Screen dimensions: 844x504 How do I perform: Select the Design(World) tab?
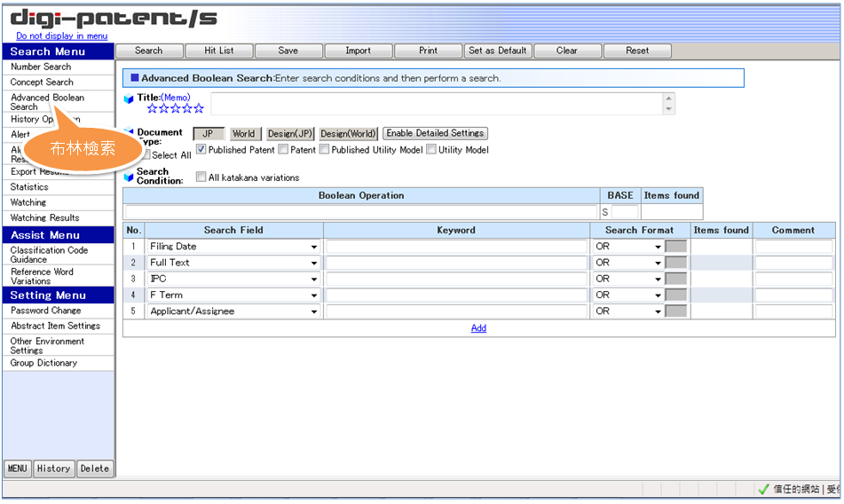(x=348, y=133)
